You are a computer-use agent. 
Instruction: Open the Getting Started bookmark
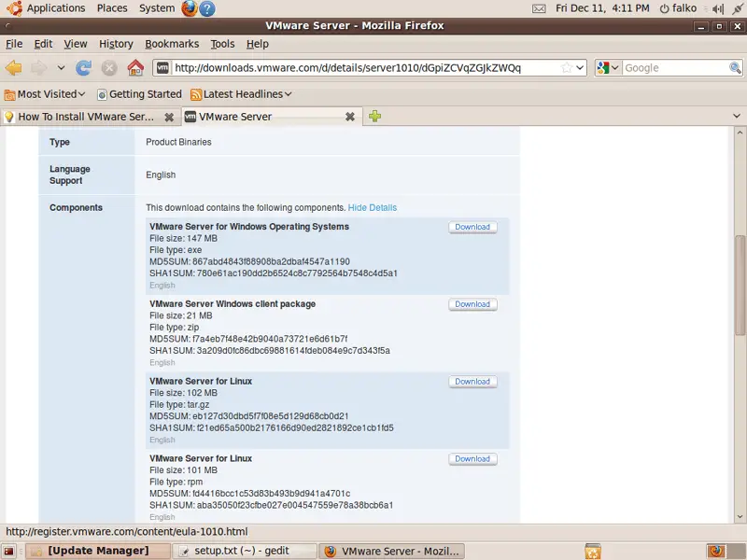tap(139, 94)
